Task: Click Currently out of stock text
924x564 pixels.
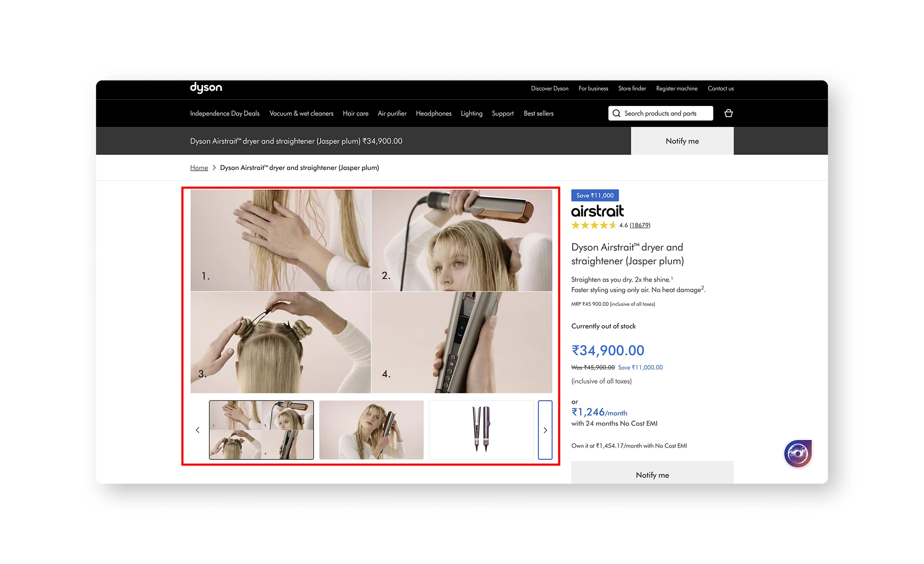Action: click(x=603, y=326)
